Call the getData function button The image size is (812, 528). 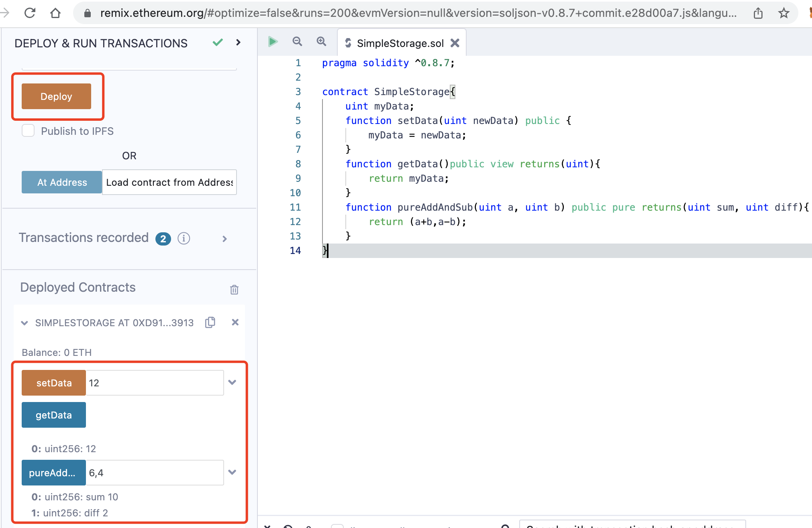[x=54, y=415]
